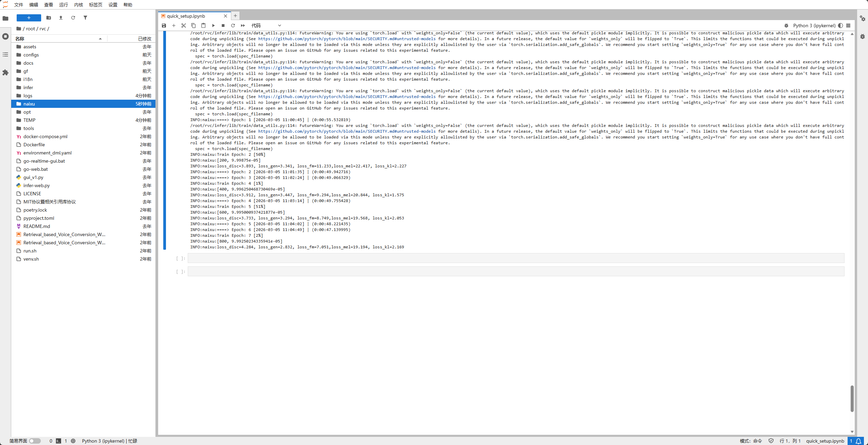Click the kernel status circle indicator
868x445 pixels.
point(840,26)
